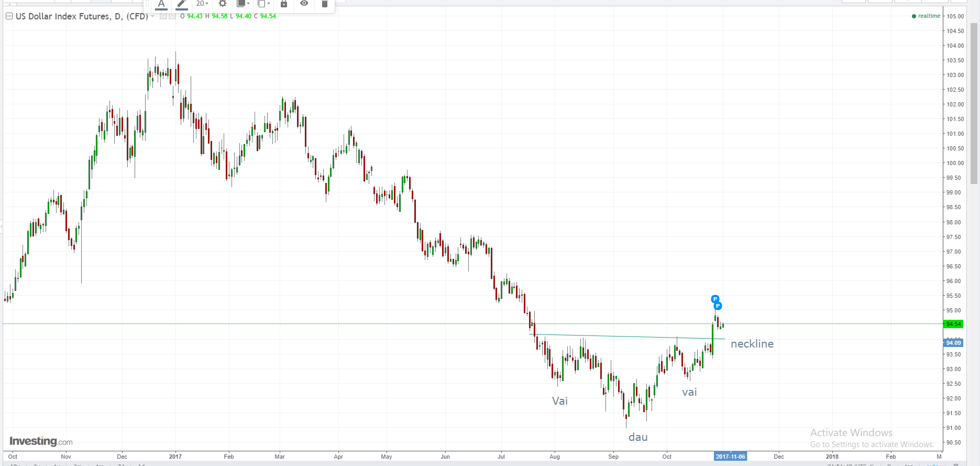The height and width of the screenshot is (466, 980).
Task: Delete the drawing with trash icon
Action: (x=324, y=4)
